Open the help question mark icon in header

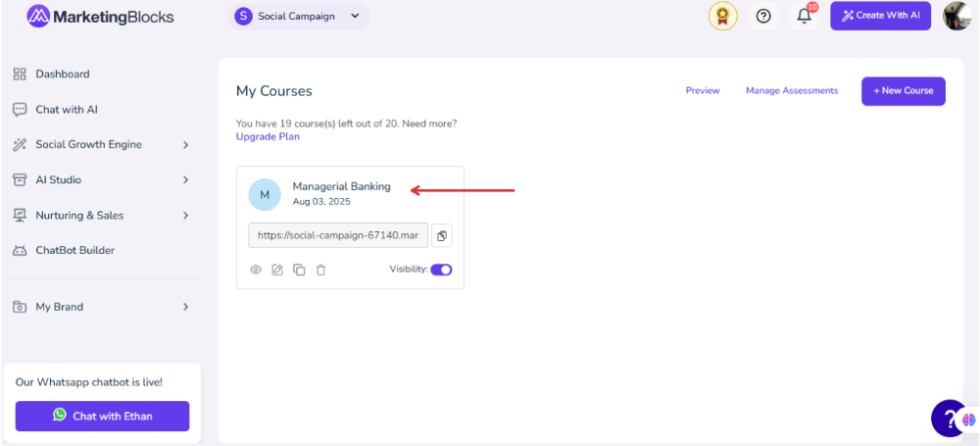coord(763,17)
